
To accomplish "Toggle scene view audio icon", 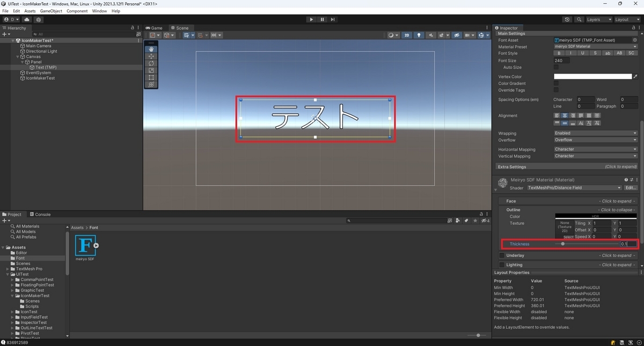I will (431, 35).
